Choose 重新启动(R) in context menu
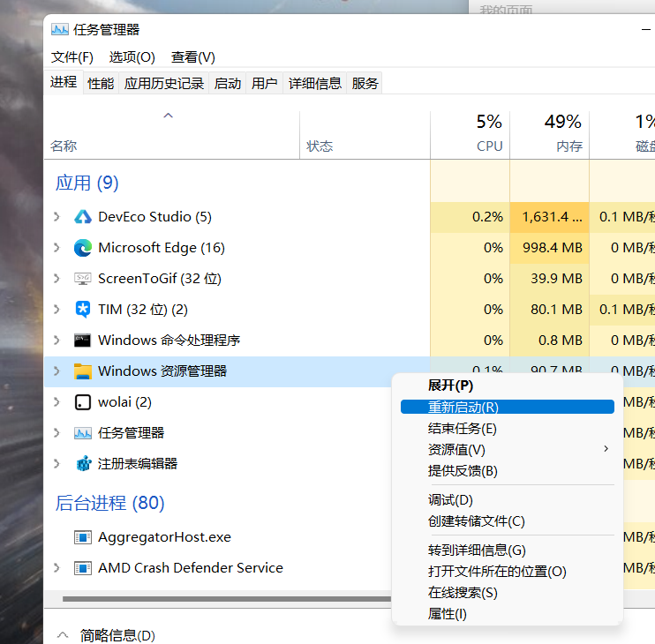Image resolution: width=655 pixels, height=644 pixels. [x=507, y=407]
